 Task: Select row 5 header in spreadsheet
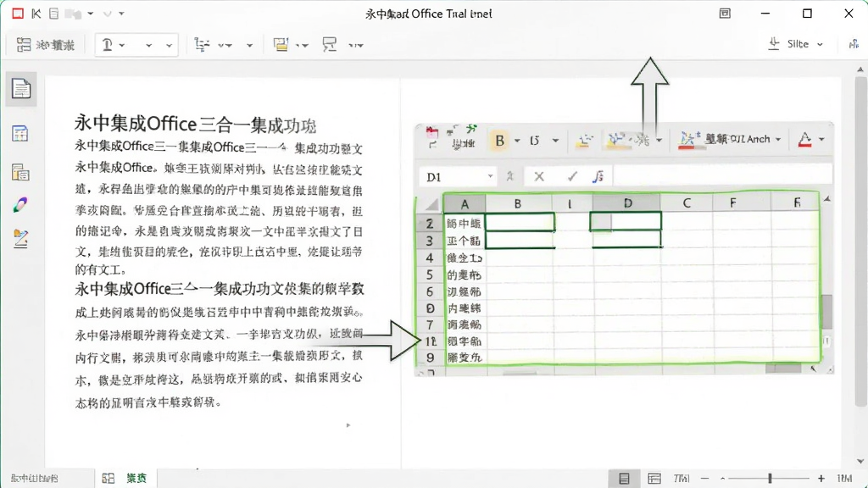(430, 274)
